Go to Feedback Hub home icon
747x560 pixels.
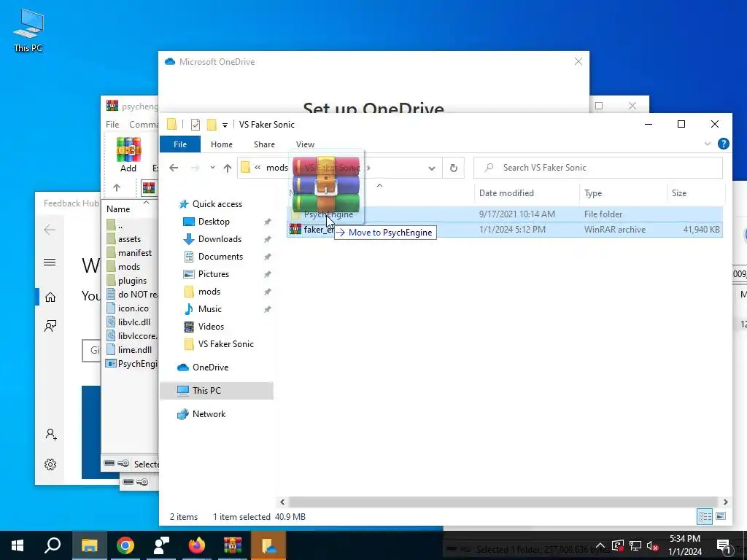50,297
